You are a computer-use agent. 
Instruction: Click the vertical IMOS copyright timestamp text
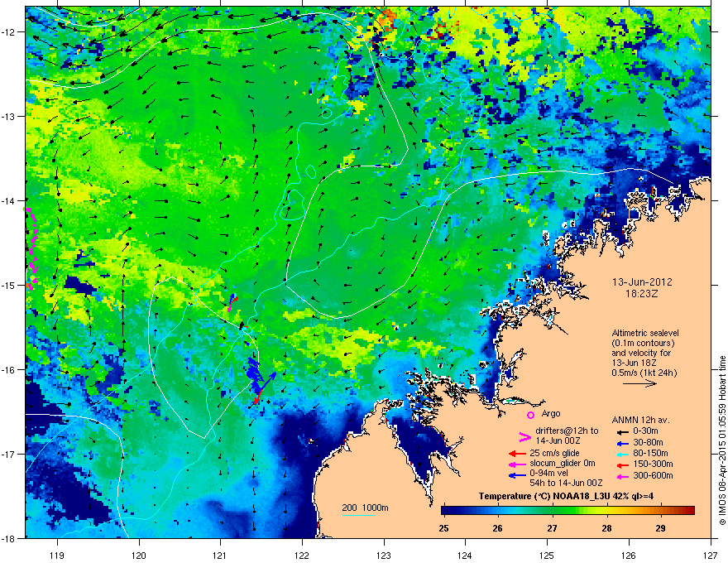[x=722, y=440]
